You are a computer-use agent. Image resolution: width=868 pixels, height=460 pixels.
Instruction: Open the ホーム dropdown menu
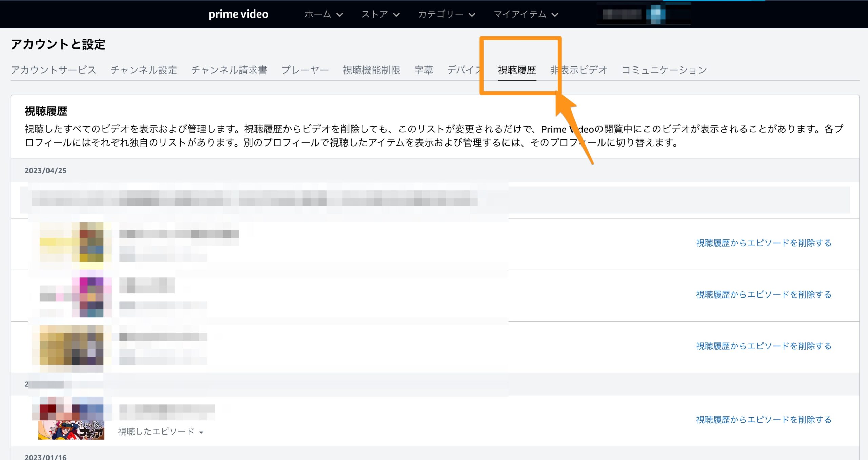pos(323,14)
